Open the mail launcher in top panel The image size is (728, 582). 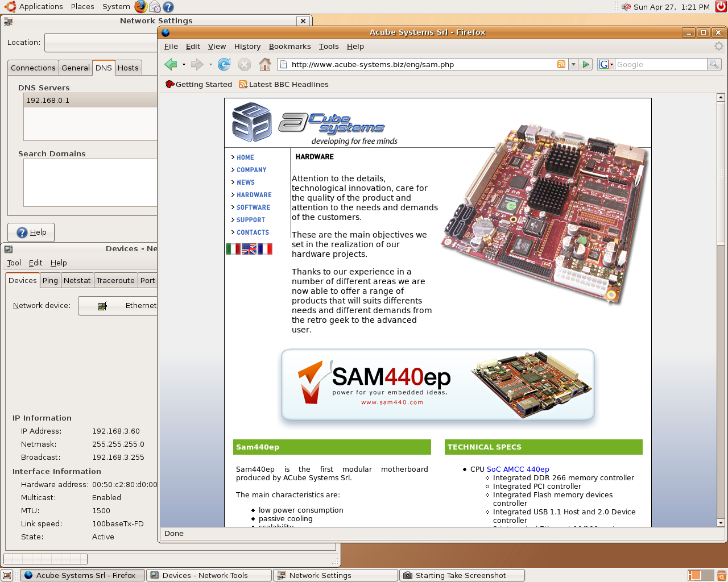coord(155,7)
